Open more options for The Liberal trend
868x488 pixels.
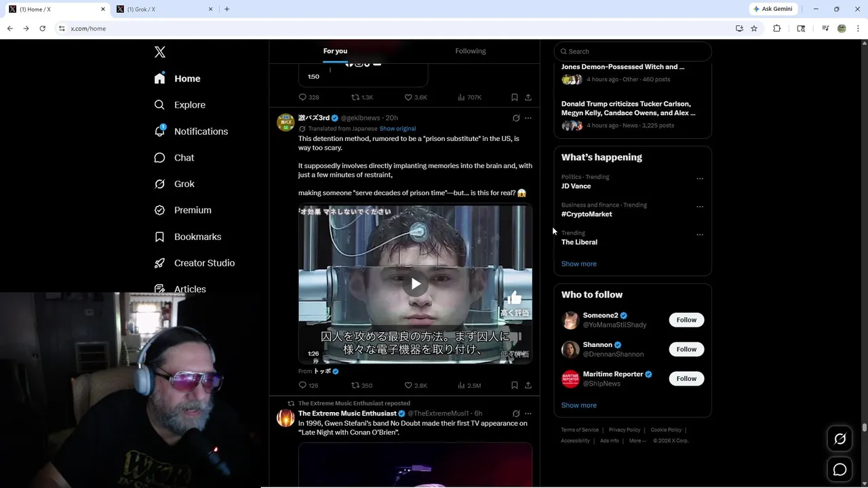click(x=700, y=235)
